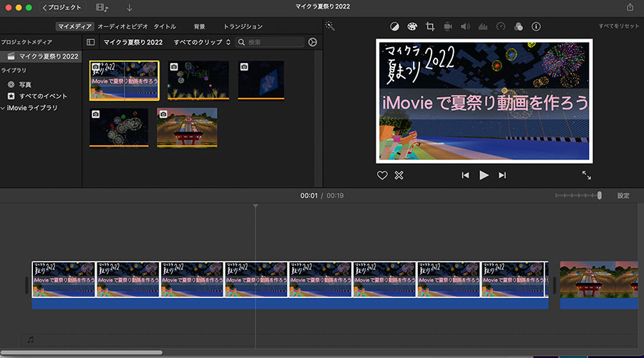Screen dimensions: 644x358
Task: Select the palm trees fireworks thumbnail
Action: point(198,80)
